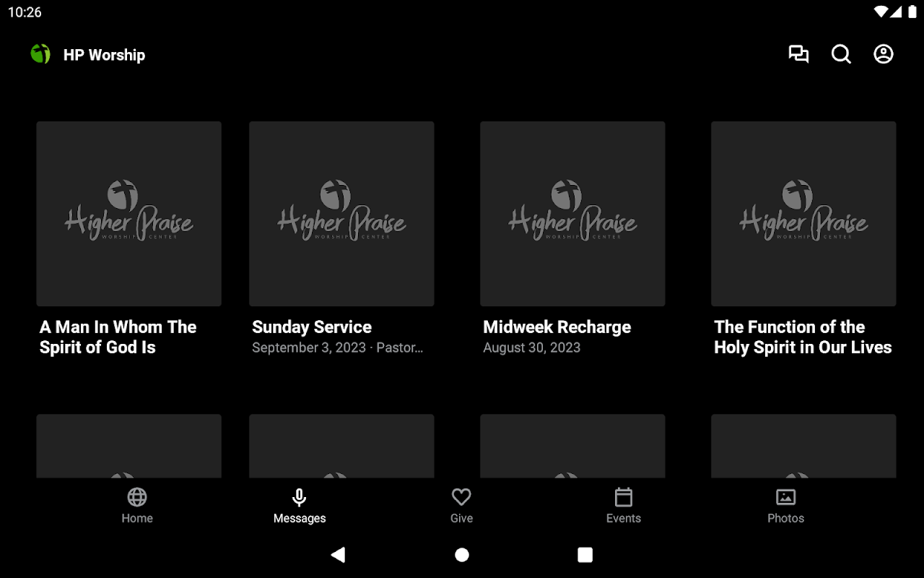
Task: Open A Man In Whom The Spirit thumbnail
Action: point(128,214)
